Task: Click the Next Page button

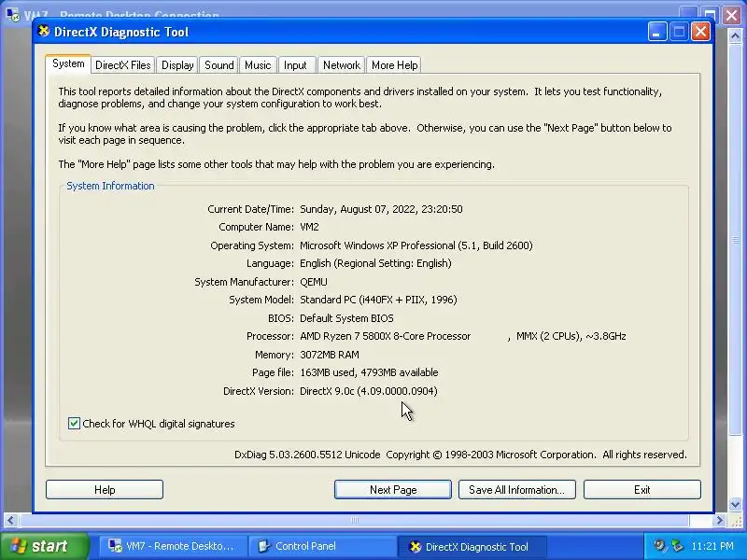Action: [x=393, y=489]
